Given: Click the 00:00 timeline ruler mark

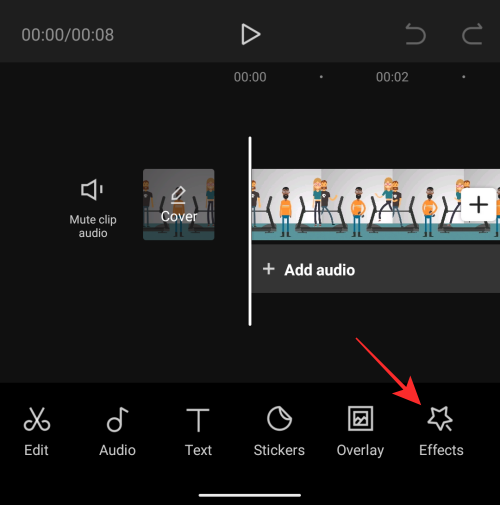Looking at the screenshot, I should (x=250, y=77).
